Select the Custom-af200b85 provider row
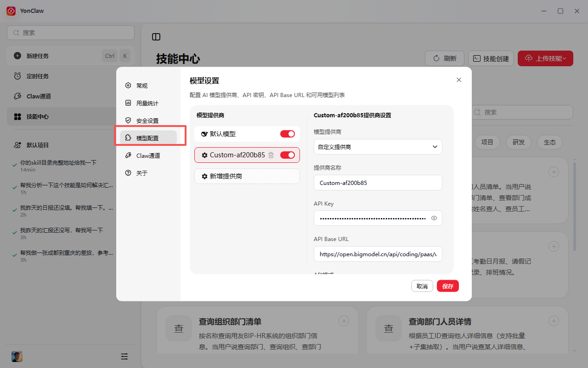 [247, 155]
